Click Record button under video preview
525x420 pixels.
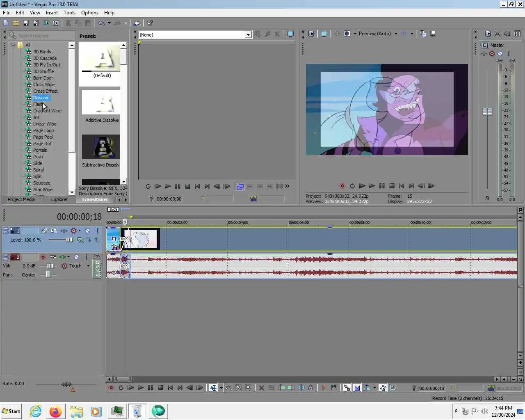tap(342, 186)
